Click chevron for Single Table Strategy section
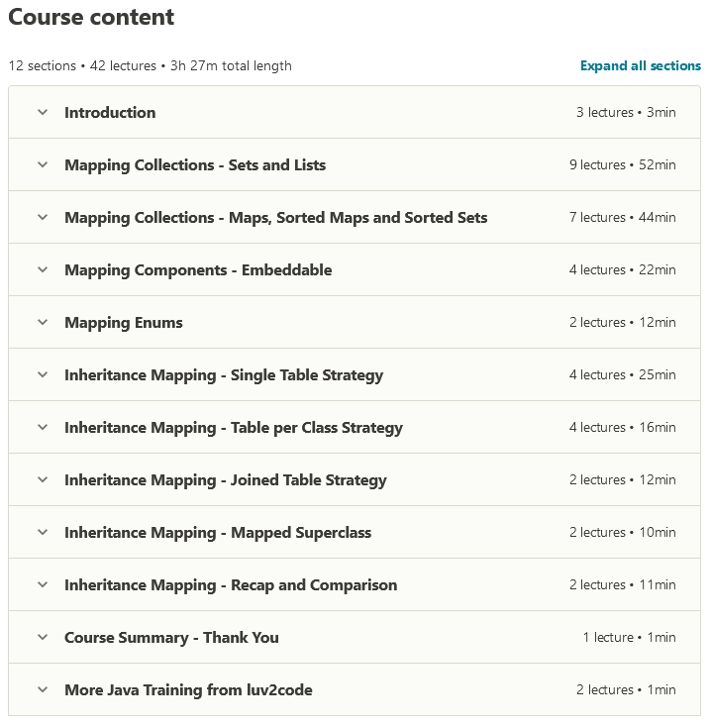The image size is (712, 728). pos(43,375)
